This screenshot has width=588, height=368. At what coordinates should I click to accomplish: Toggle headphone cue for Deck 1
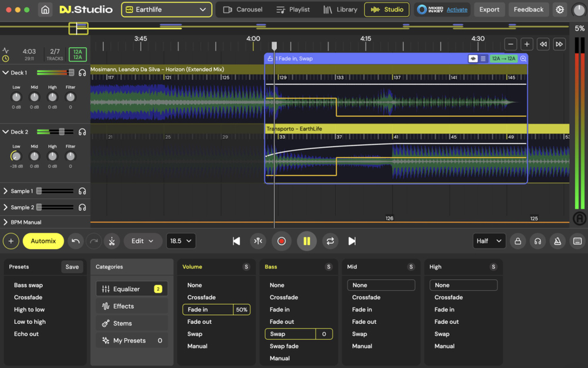click(83, 73)
